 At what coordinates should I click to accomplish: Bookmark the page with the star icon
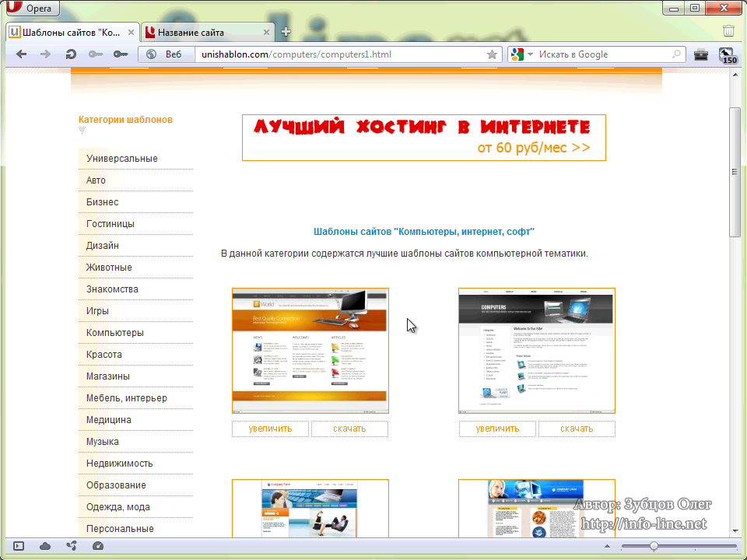tap(492, 54)
